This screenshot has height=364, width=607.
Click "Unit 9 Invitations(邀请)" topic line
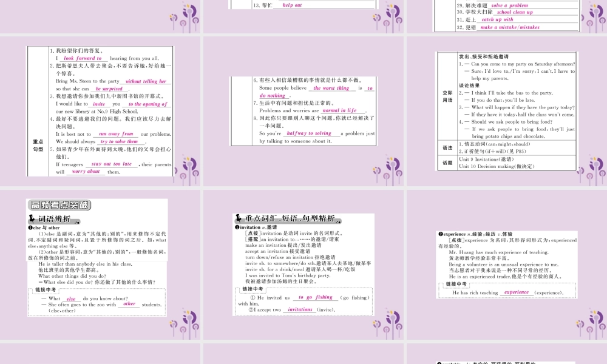487,159
